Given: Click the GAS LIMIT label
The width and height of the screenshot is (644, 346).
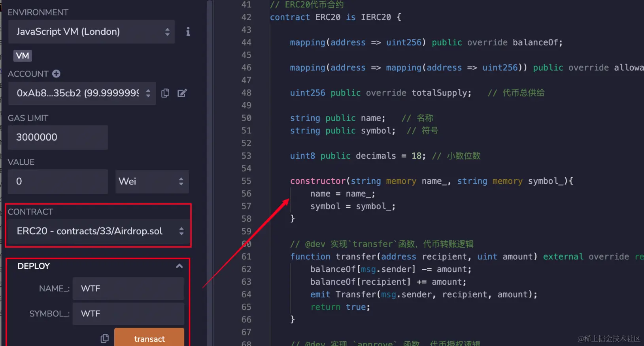Looking at the screenshot, I should [x=28, y=118].
